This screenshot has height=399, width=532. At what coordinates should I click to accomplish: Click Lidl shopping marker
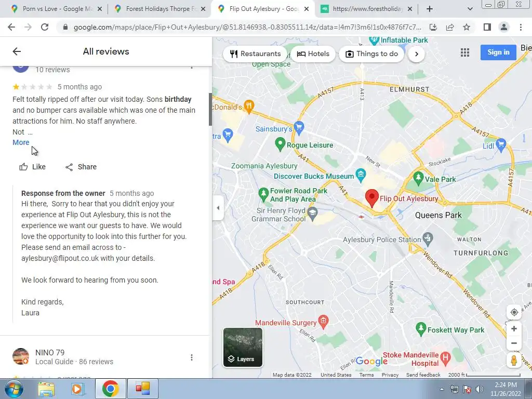(501, 144)
